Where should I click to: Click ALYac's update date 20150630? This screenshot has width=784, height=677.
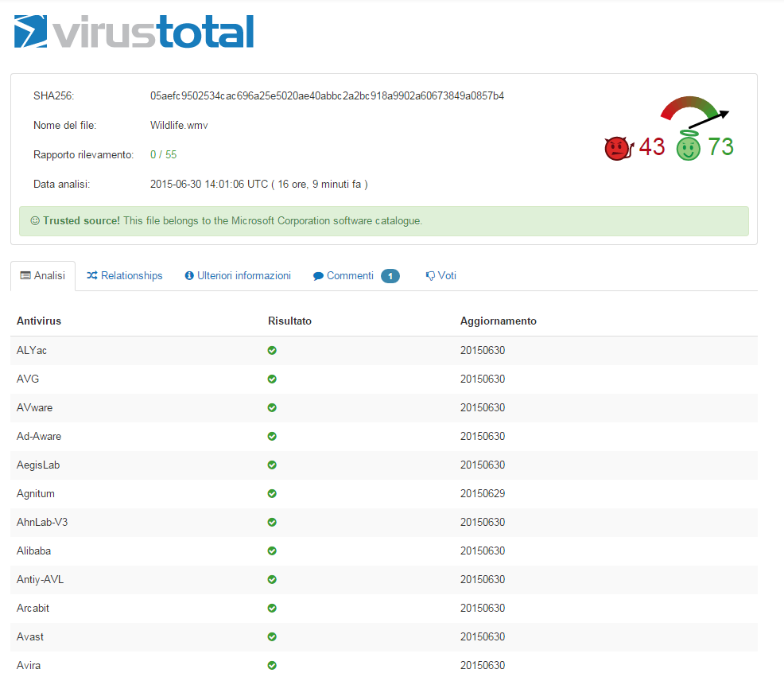point(483,350)
